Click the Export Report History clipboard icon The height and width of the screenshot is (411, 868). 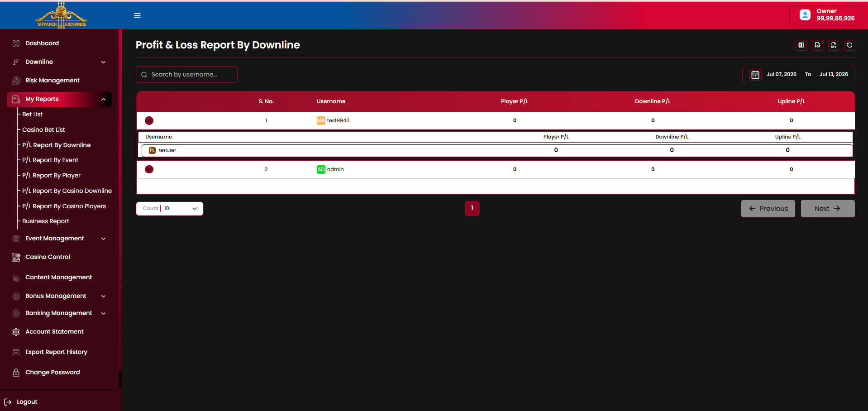(x=16, y=352)
